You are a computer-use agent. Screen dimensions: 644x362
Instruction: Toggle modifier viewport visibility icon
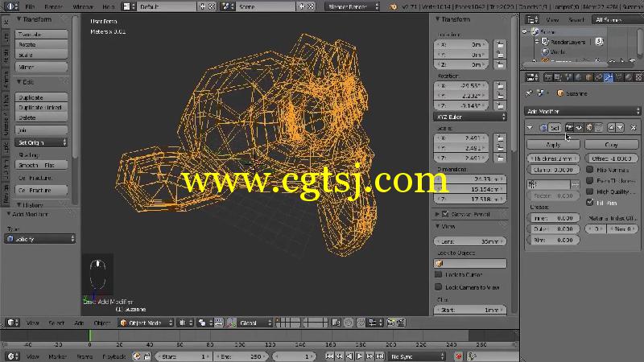click(579, 128)
